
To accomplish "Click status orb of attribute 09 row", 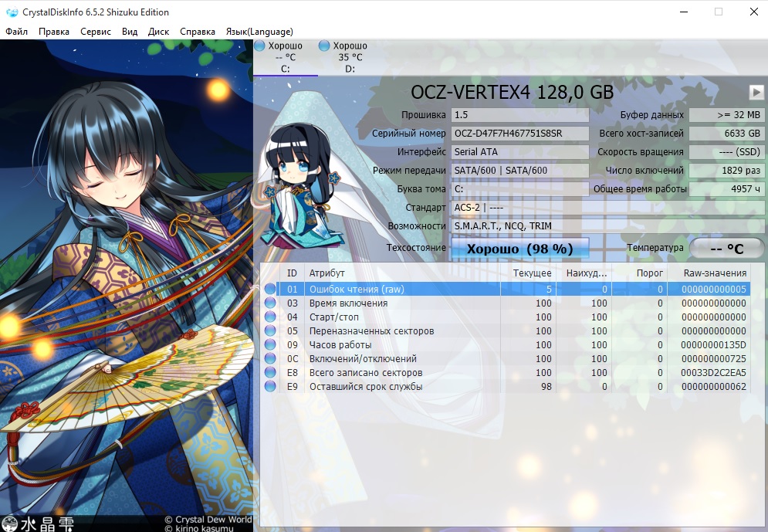I will tap(270, 345).
